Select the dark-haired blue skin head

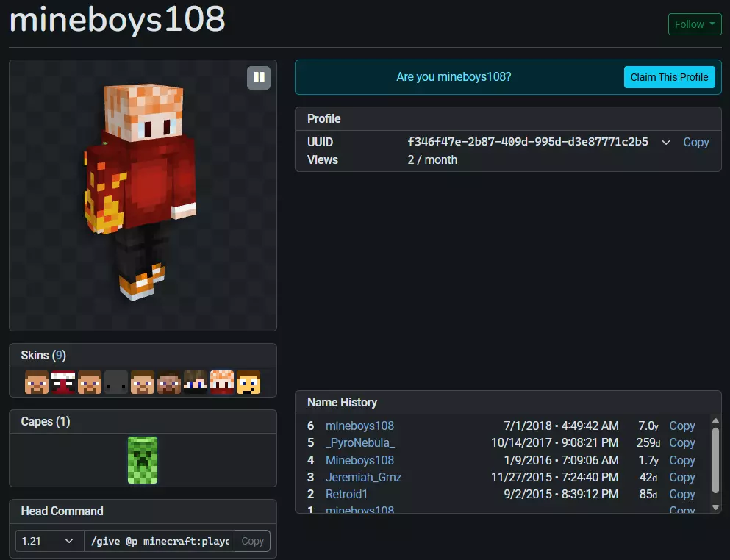click(x=196, y=382)
